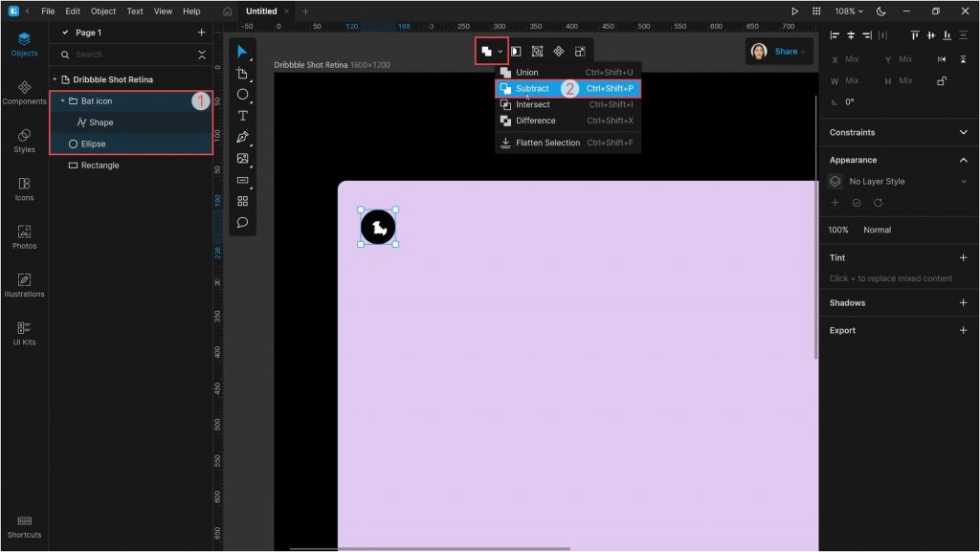Open the File menu
The width and height of the screenshot is (980, 552).
point(48,11)
